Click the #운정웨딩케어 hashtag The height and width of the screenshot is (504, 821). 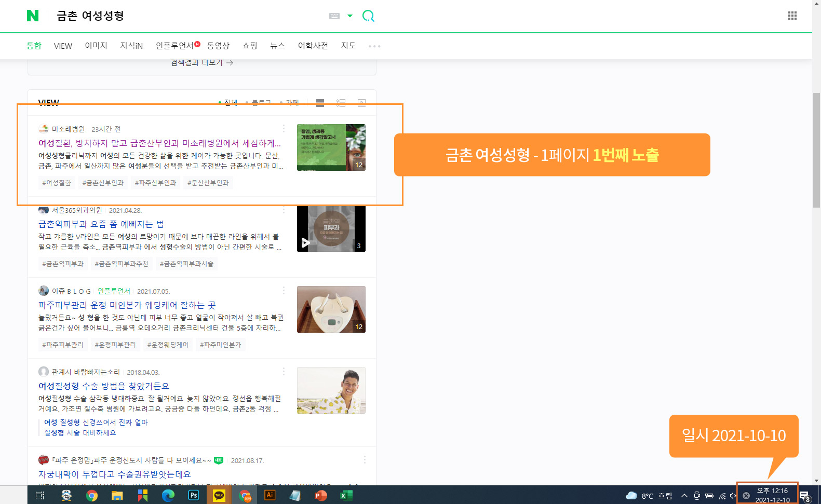click(168, 345)
